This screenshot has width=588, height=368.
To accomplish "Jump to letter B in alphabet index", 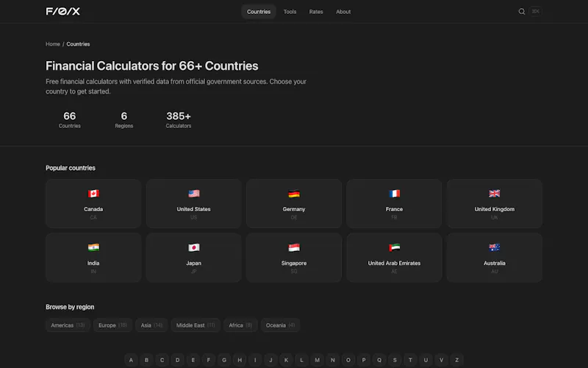I will 146,360.
